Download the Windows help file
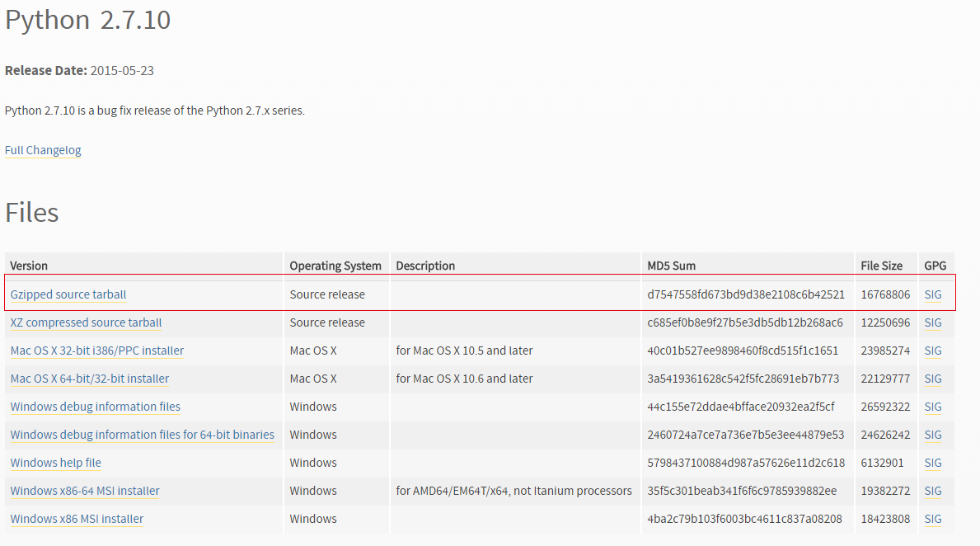The image size is (980, 546). (55, 463)
